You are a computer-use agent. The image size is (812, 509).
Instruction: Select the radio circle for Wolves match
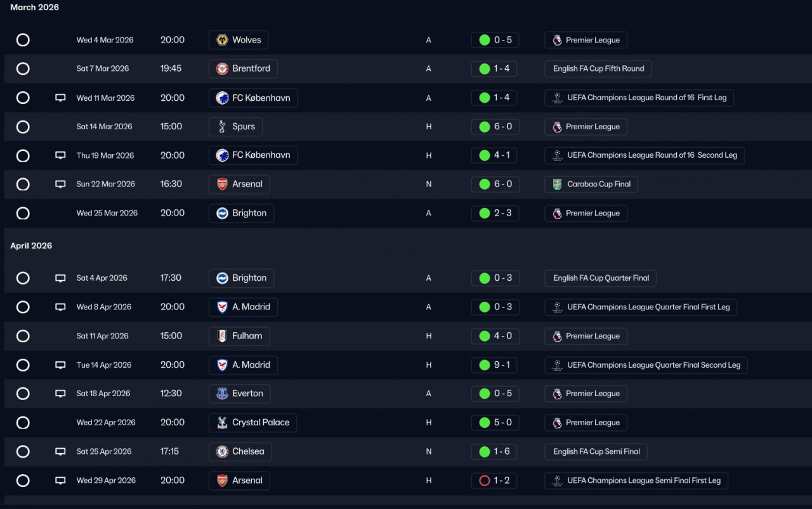click(x=23, y=40)
